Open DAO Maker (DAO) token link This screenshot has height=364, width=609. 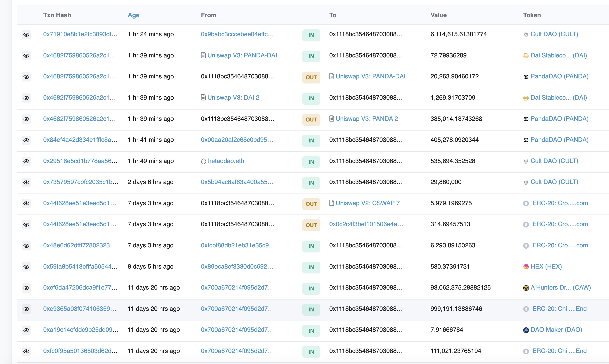coord(556,330)
